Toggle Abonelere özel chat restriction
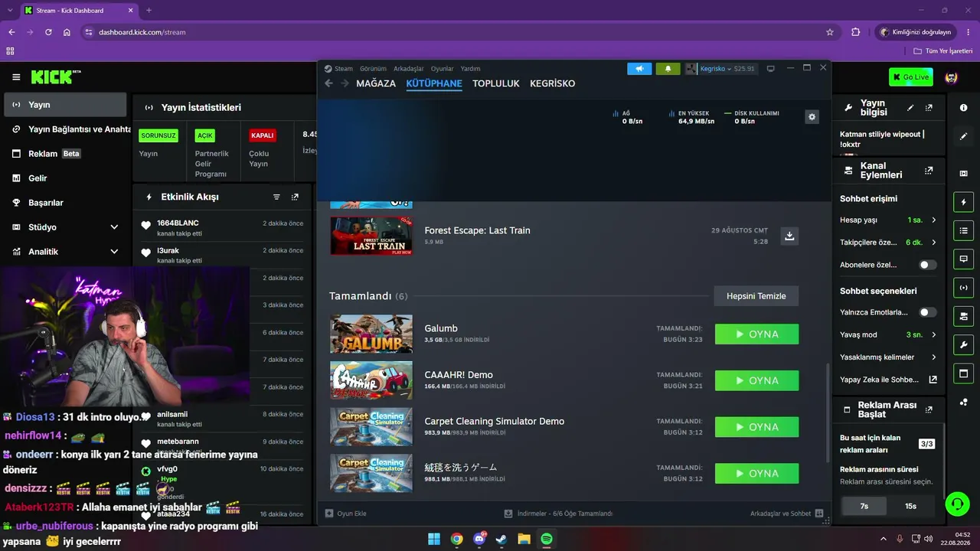 pyautogui.click(x=928, y=265)
